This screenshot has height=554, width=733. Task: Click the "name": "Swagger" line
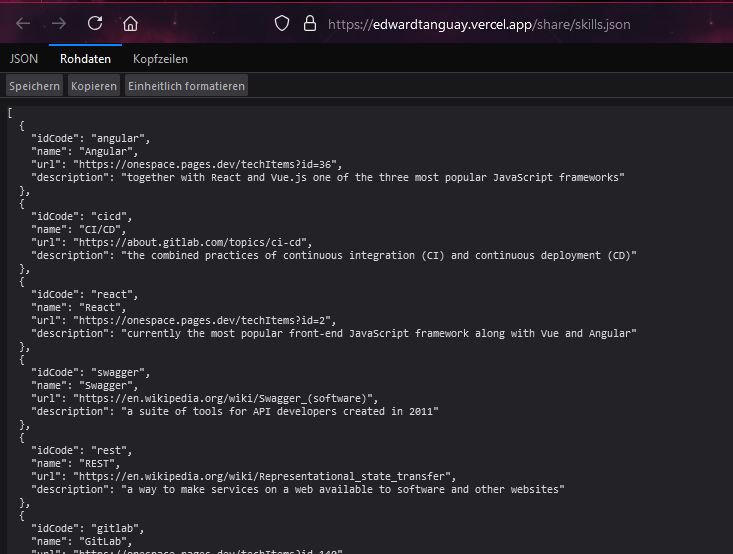pos(88,385)
